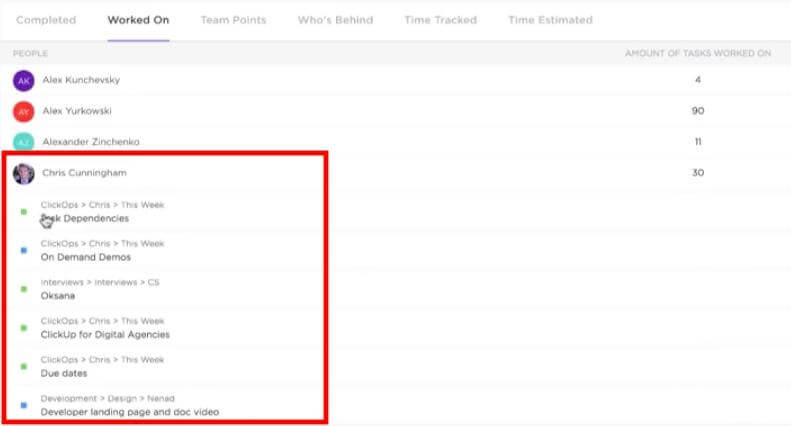Click Alex Yurkowski's red AY avatar

point(23,111)
